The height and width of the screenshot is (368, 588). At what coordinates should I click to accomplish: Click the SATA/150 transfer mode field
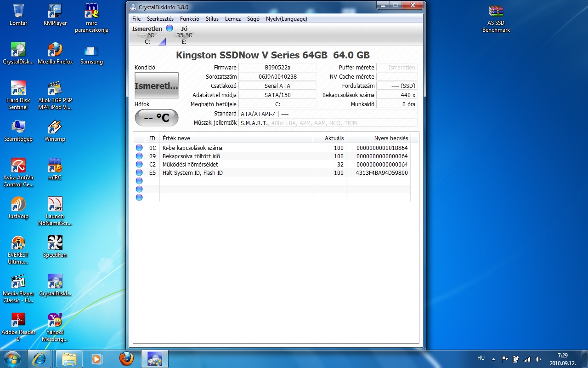coord(277,95)
